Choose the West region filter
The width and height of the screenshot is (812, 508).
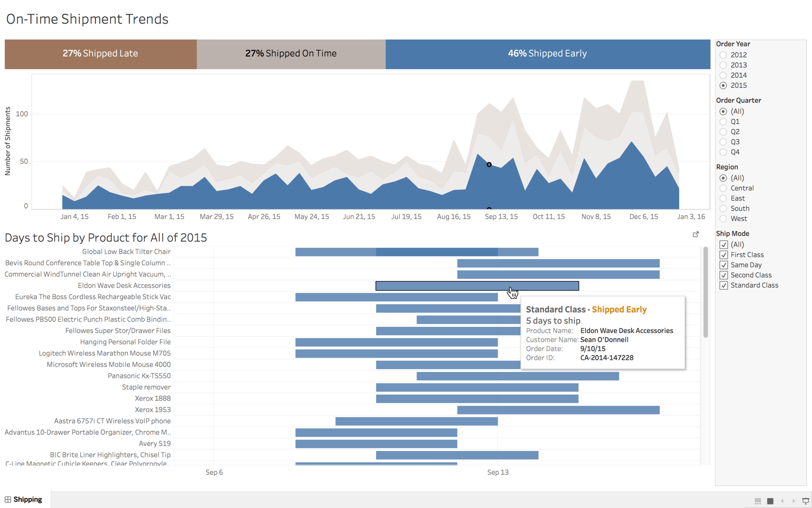723,219
